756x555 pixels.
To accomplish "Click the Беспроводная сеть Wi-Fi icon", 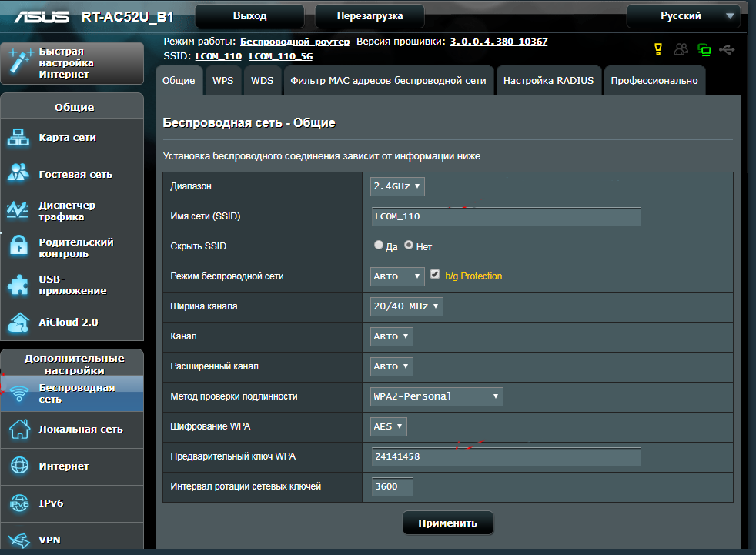I will tap(18, 393).
